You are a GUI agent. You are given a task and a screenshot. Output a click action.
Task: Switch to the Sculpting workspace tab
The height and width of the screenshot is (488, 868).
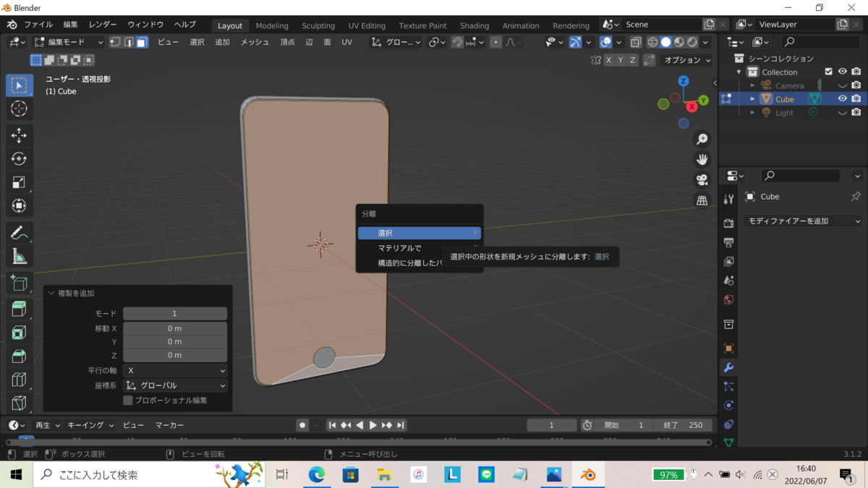pyautogui.click(x=318, y=25)
